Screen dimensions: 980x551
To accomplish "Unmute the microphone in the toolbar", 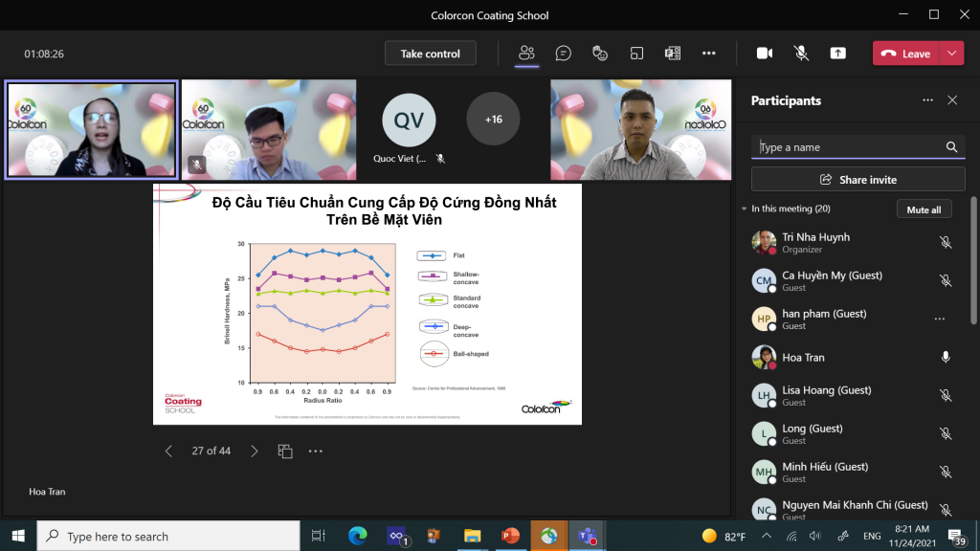I will (x=801, y=54).
